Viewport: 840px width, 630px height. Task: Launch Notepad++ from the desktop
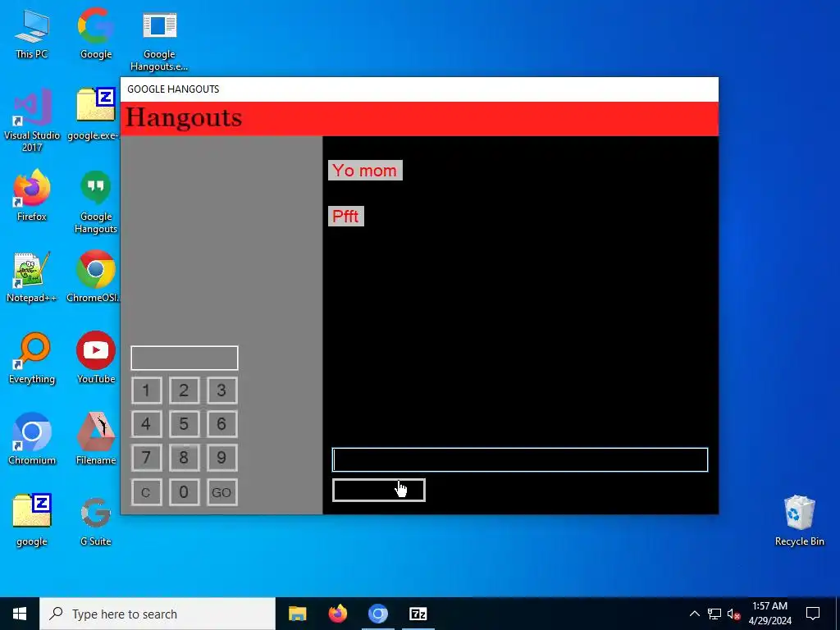click(32, 277)
